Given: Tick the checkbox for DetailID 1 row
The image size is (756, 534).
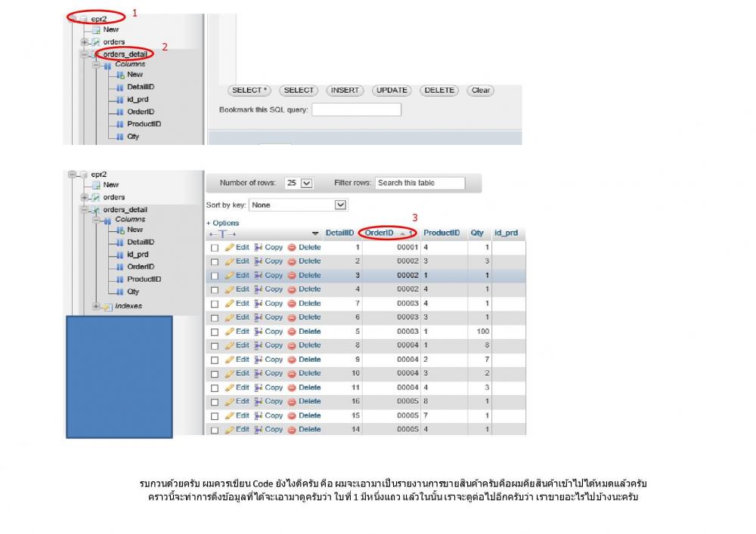Looking at the screenshot, I should (215, 248).
